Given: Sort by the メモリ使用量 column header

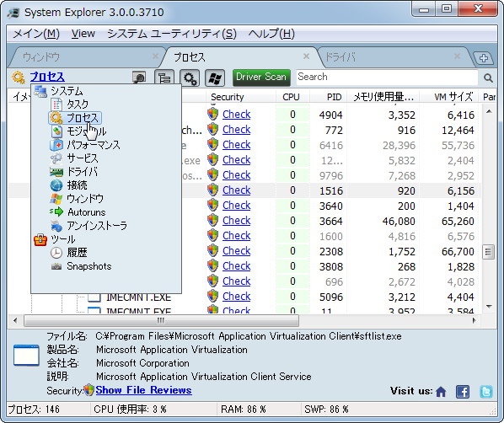Looking at the screenshot, I should [x=383, y=97].
